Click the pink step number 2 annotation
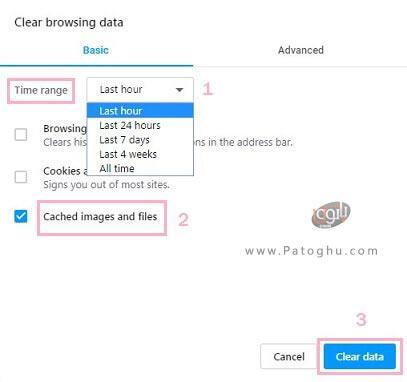Image resolution: width=407 pixels, height=382 pixels. pos(183,220)
